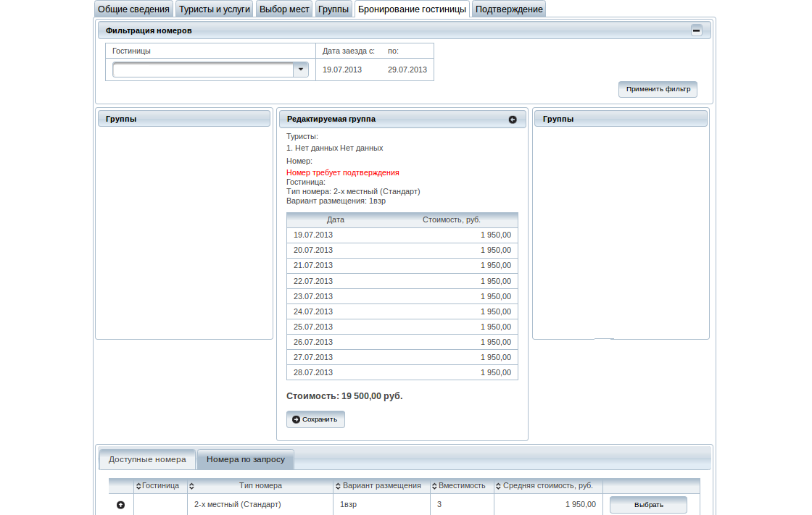The height and width of the screenshot is (515, 812).
Task: Click Вариант размещения: 1взр line
Action: pyautogui.click(x=336, y=201)
